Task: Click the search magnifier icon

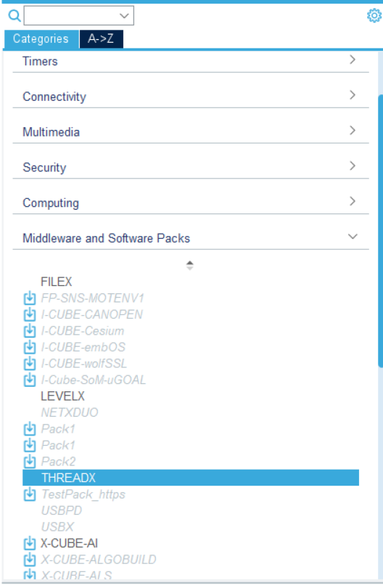Action: (x=15, y=16)
